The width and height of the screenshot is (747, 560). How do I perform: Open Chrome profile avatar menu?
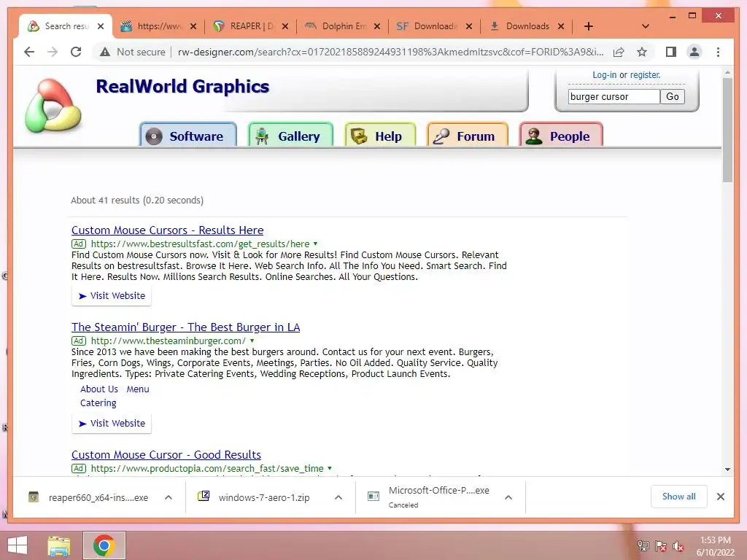click(x=694, y=52)
